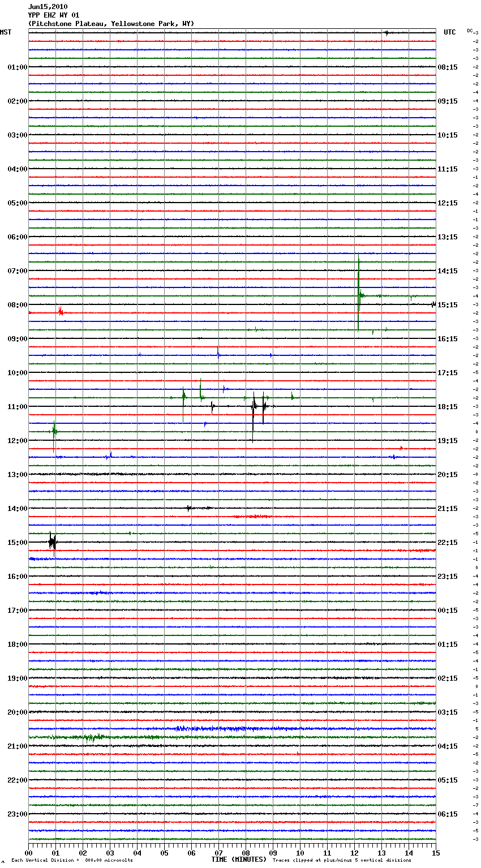Click the 10:15 UTC row label
The width and height of the screenshot is (481, 868).
click(x=448, y=135)
